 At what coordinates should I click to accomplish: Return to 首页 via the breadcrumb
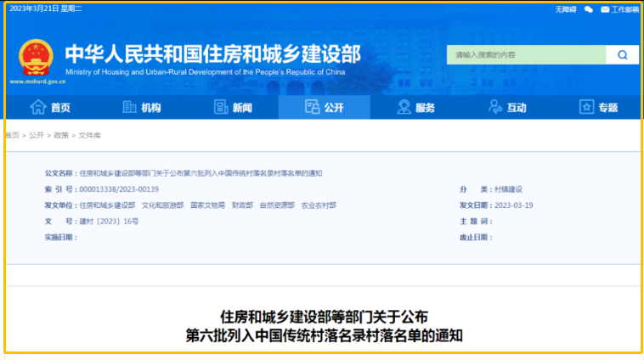point(12,135)
